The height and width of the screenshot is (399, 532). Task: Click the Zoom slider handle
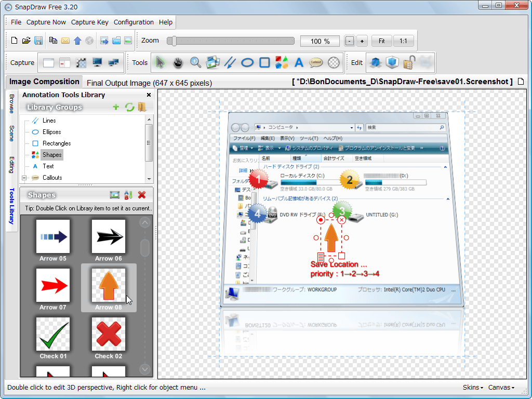(175, 41)
